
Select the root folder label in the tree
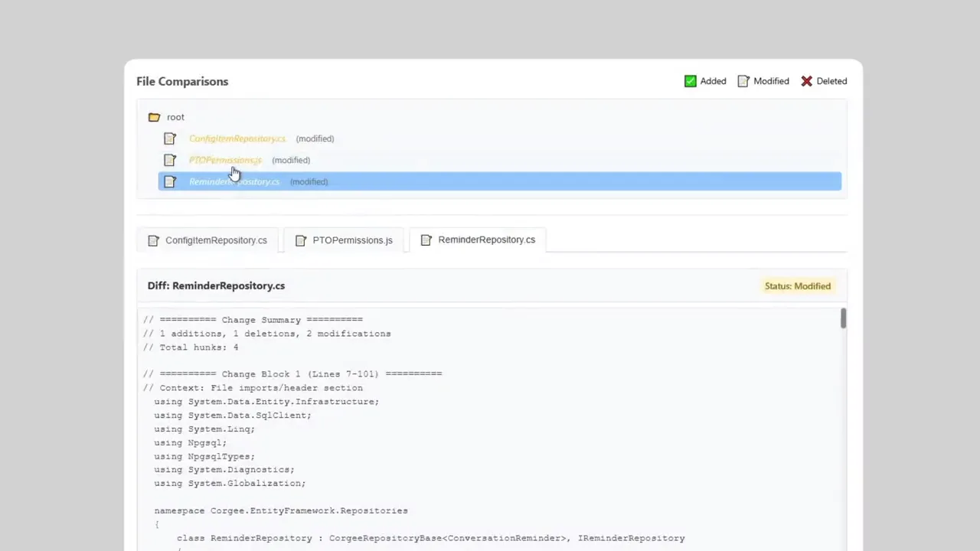[x=175, y=117]
